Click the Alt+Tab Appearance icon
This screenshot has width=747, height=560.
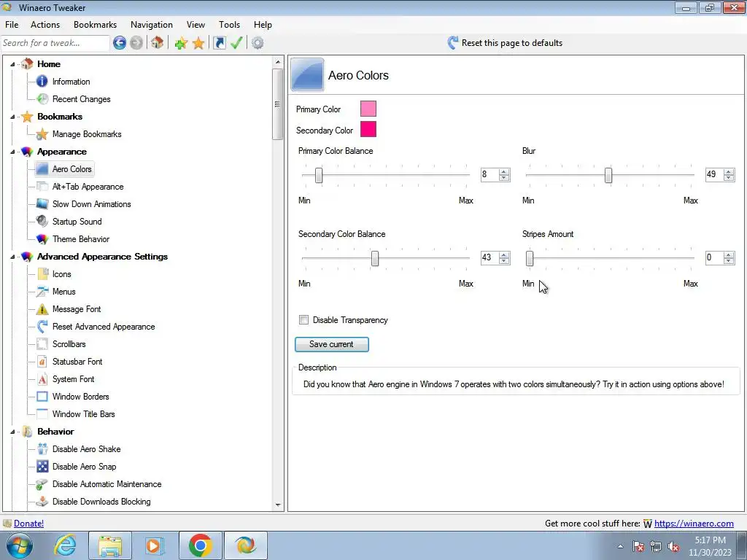[x=42, y=187]
